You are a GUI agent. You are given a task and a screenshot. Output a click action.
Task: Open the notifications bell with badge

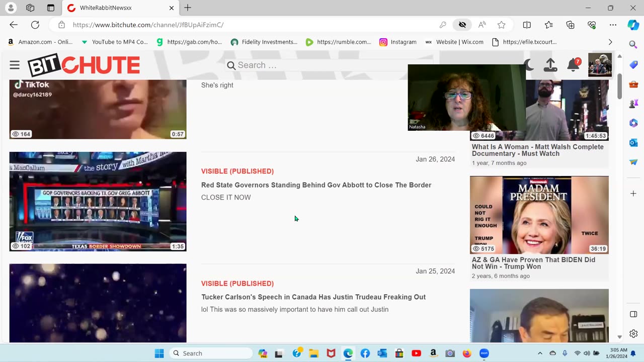tap(574, 65)
